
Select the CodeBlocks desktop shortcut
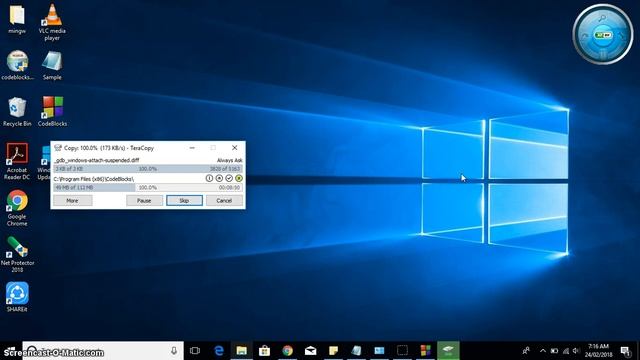coord(52,112)
